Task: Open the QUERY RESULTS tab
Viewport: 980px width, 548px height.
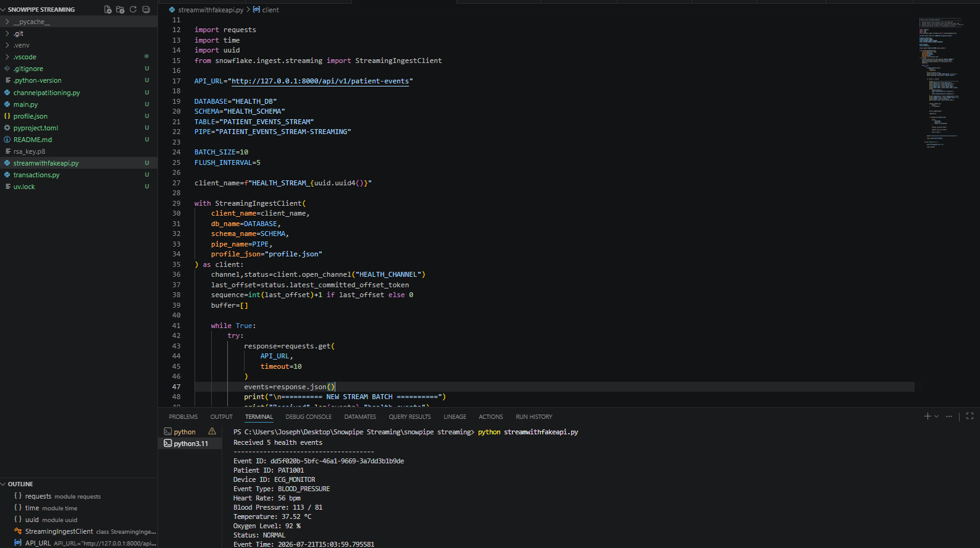Action: (410, 417)
